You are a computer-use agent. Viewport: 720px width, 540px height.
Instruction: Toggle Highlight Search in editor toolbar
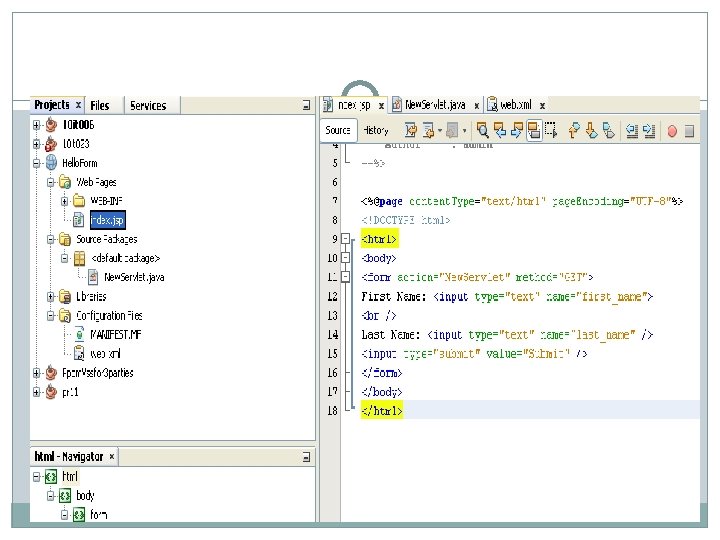[x=534, y=130]
